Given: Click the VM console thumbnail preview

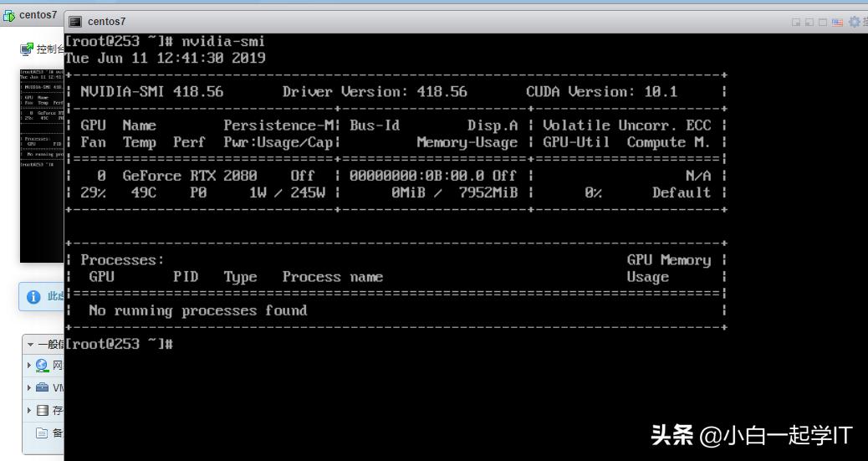Looking at the screenshot, I should pos(42,165).
